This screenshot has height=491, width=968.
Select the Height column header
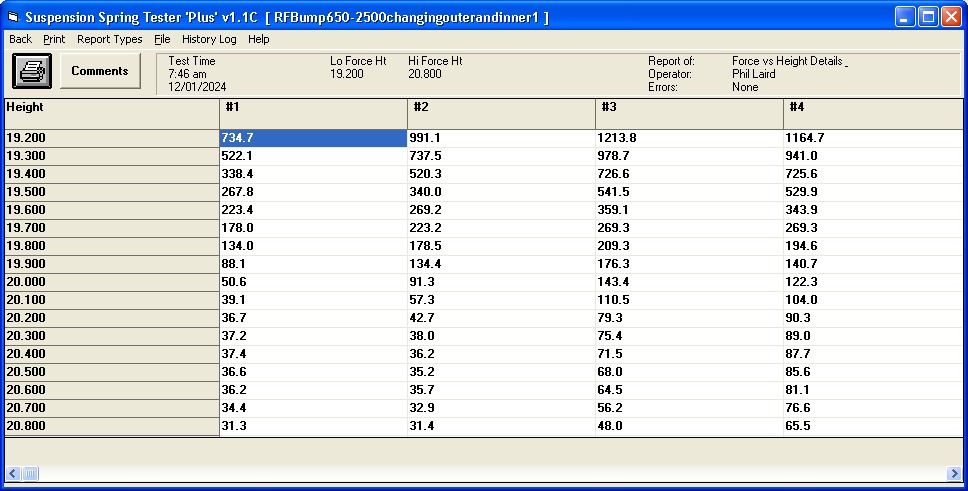[x=112, y=114]
